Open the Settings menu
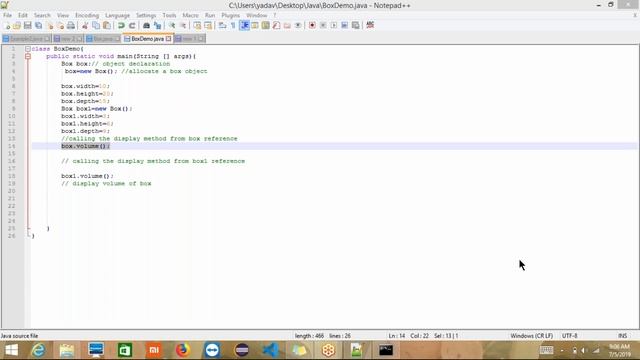Image resolution: width=640 pixels, height=360 pixels. pyautogui.click(x=146, y=15)
